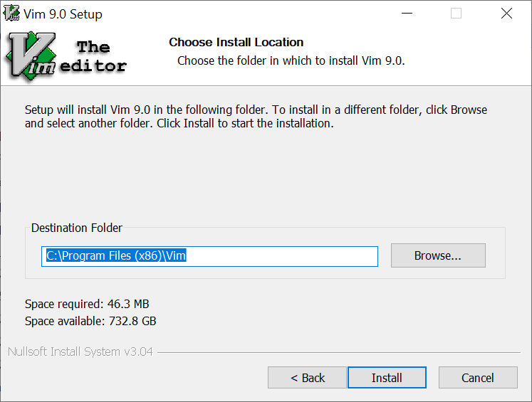Go to previous step with Back button
The image size is (532, 402).
[x=307, y=377]
